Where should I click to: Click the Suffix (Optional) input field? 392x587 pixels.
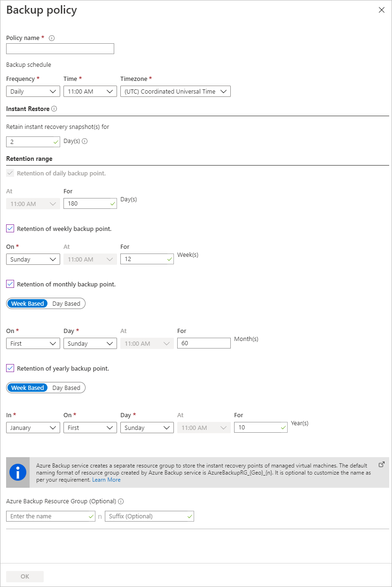point(149,516)
